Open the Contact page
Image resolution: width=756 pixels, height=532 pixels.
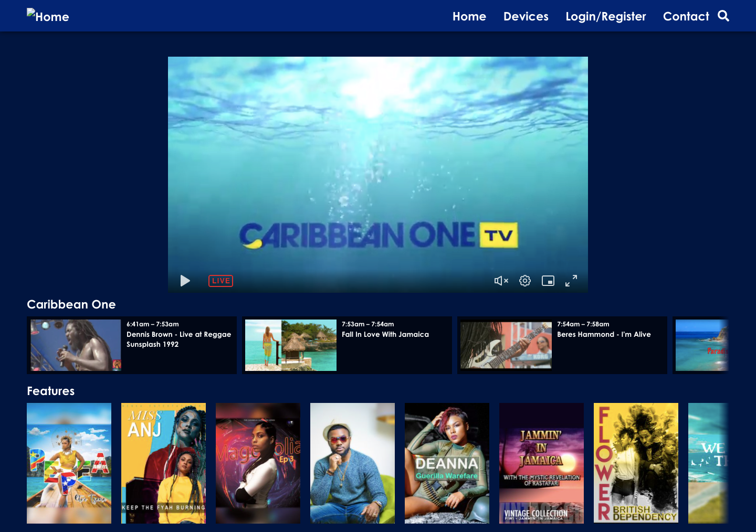(x=686, y=16)
